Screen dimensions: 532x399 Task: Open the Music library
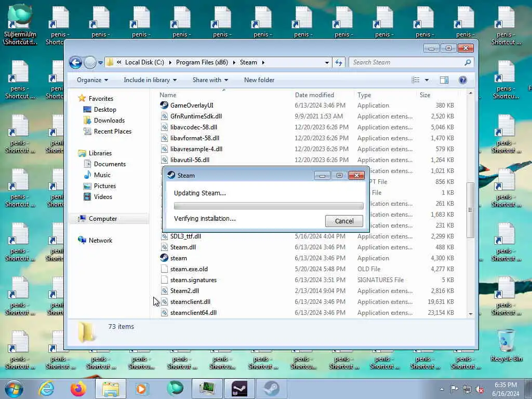point(97,175)
